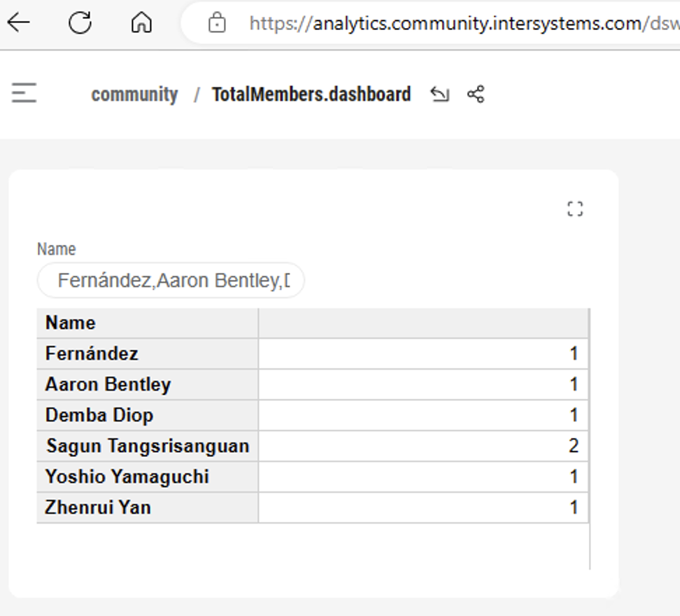Open the TotalMembers.dashboard breadcrumb

pyautogui.click(x=311, y=94)
